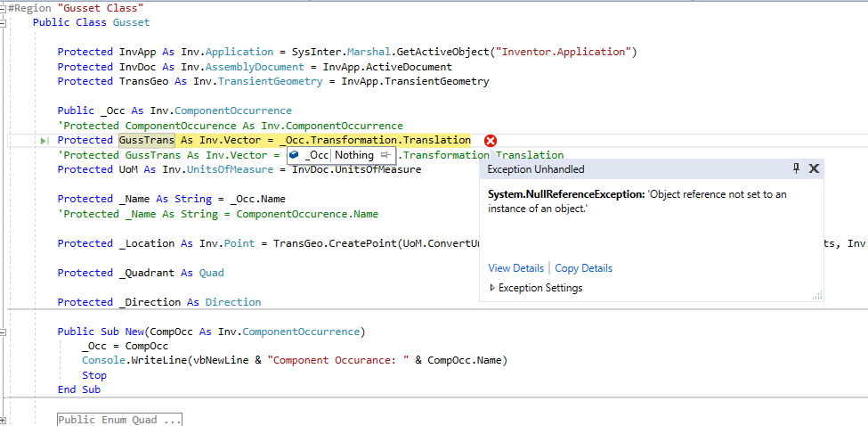Click Quad type name in _Quadrant declaration
The width and height of the screenshot is (868, 426).
point(212,273)
